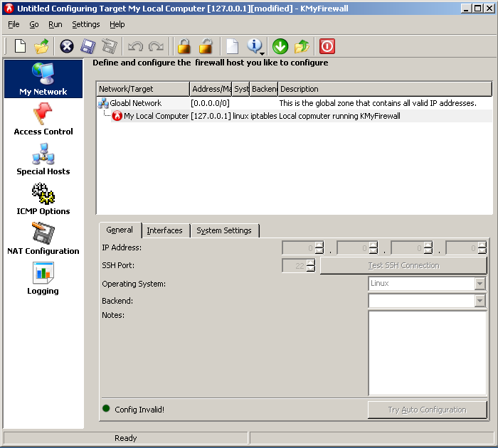498x448 pixels.
Task: Open NAT Configuration section
Action: point(43,238)
